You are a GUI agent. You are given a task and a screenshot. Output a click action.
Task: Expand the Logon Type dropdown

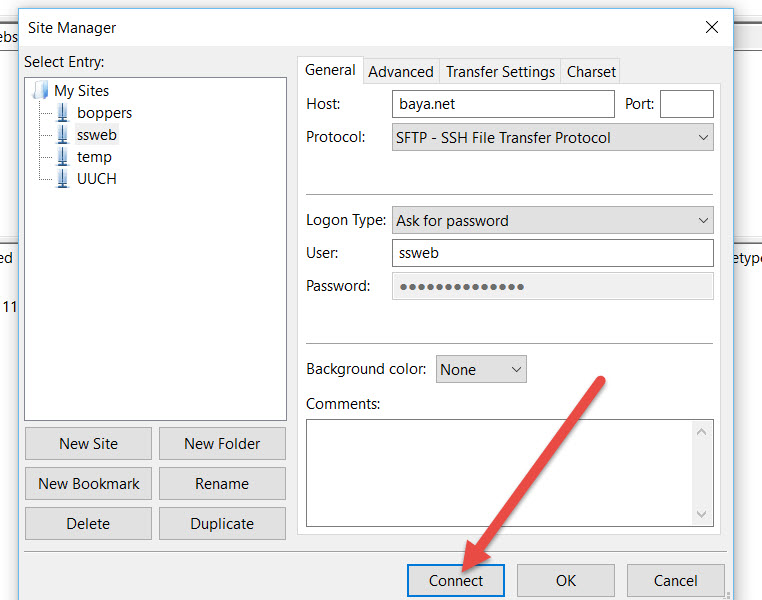(703, 221)
